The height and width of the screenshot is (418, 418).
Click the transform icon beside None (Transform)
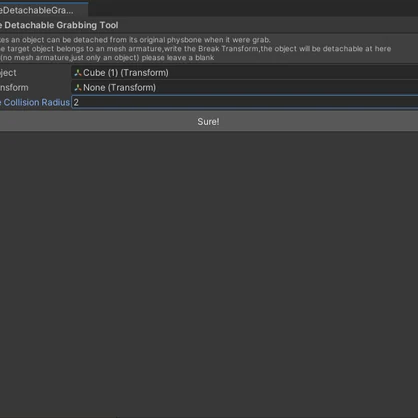(x=78, y=88)
